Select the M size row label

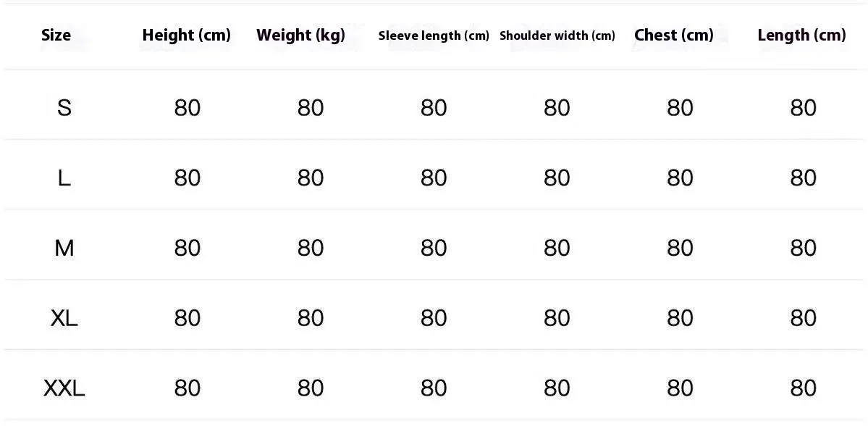coord(64,248)
